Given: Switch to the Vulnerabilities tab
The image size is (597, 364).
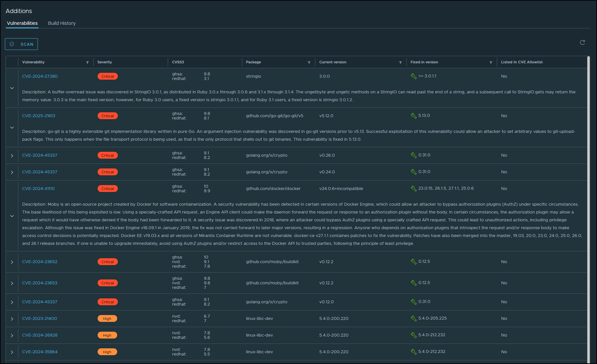Looking at the screenshot, I should point(22,23).
